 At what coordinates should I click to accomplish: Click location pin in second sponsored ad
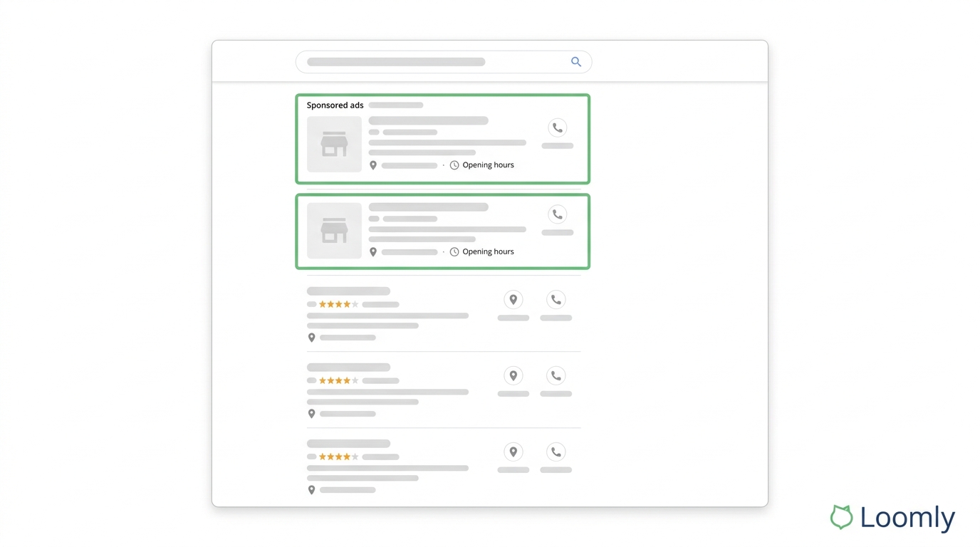tap(372, 252)
